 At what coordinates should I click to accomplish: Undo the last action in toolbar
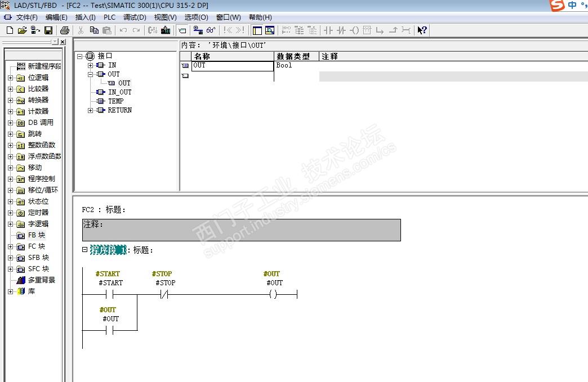[123, 30]
